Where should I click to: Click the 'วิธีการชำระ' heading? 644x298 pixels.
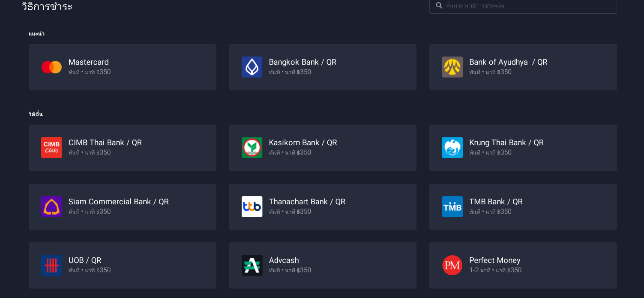click(x=47, y=6)
